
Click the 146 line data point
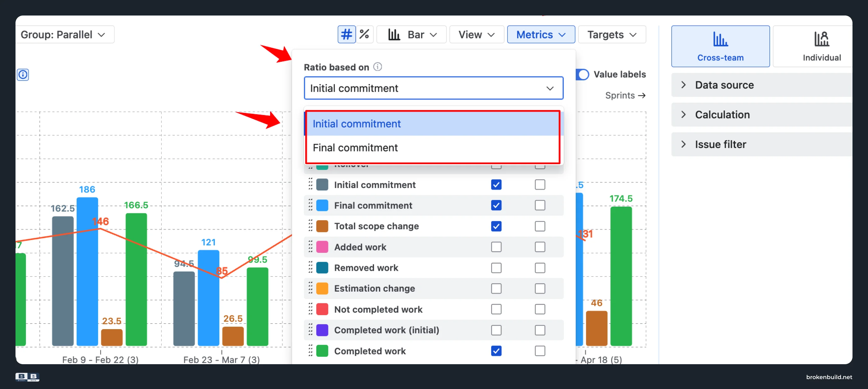[100, 229]
